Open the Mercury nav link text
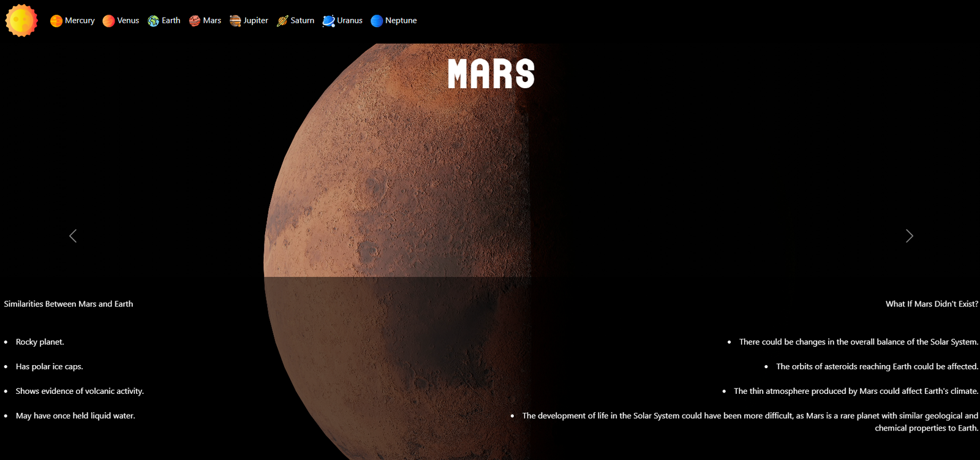 pos(80,21)
